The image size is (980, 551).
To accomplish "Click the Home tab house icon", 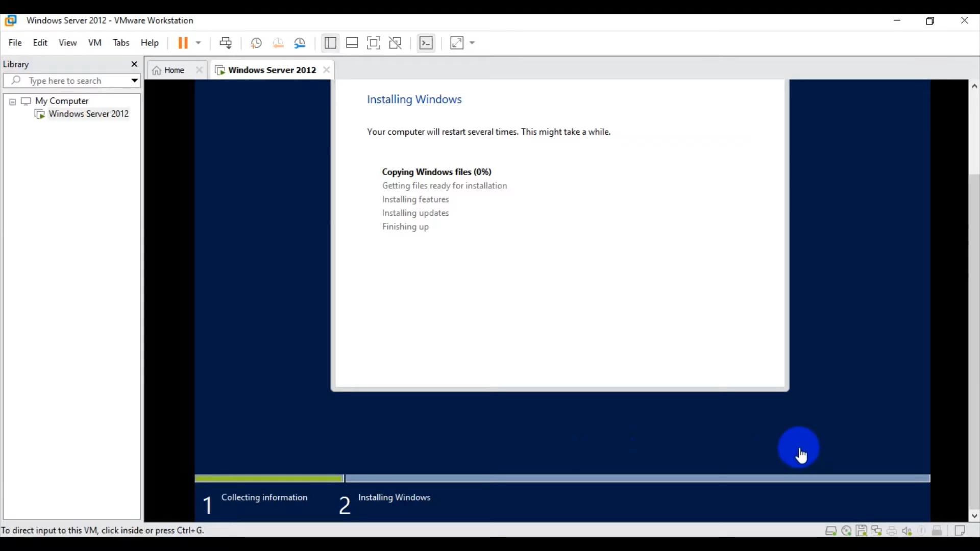I will click(157, 70).
